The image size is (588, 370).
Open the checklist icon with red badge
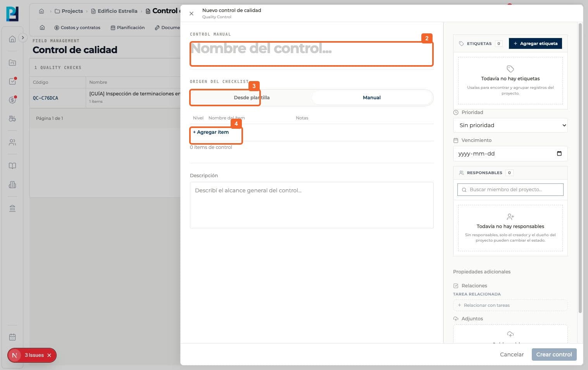click(x=12, y=81)
